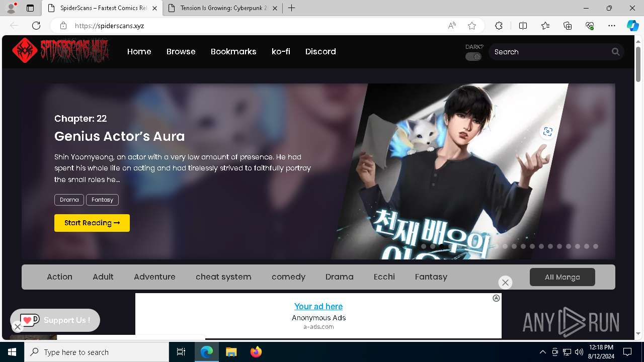
Task: Toggle Split screen icon in the toolbar
Action: coord(523,26)
